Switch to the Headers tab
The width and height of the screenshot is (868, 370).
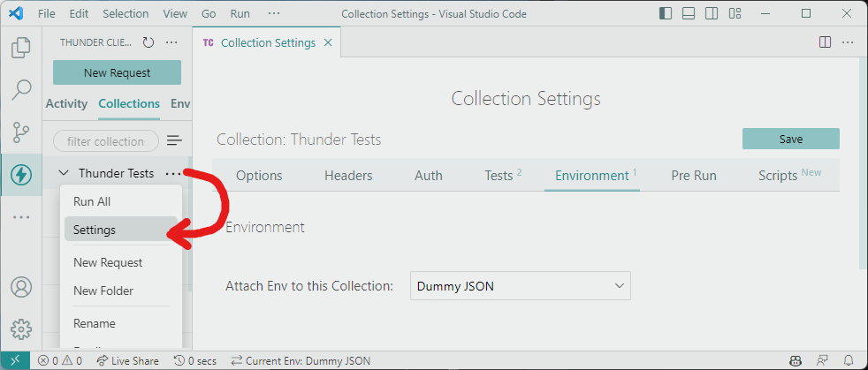348,176
